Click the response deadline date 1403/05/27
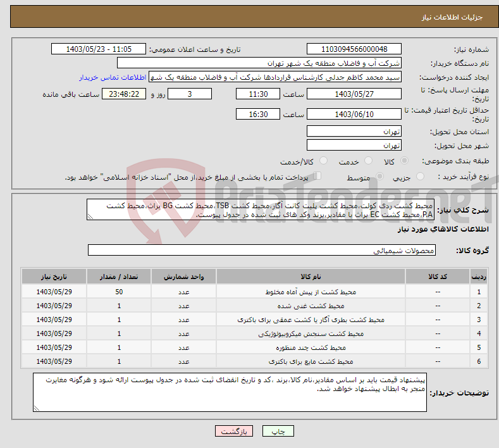 tap(354, 94)
